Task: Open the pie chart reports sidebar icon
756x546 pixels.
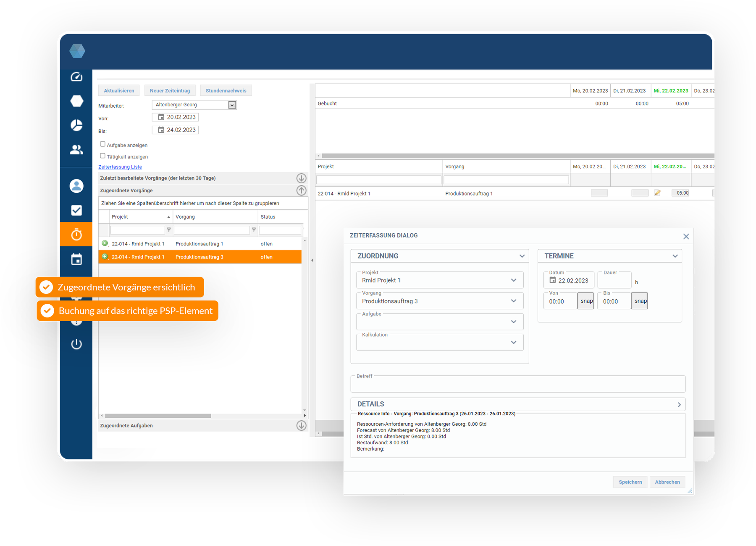Action: coord(76,125)
